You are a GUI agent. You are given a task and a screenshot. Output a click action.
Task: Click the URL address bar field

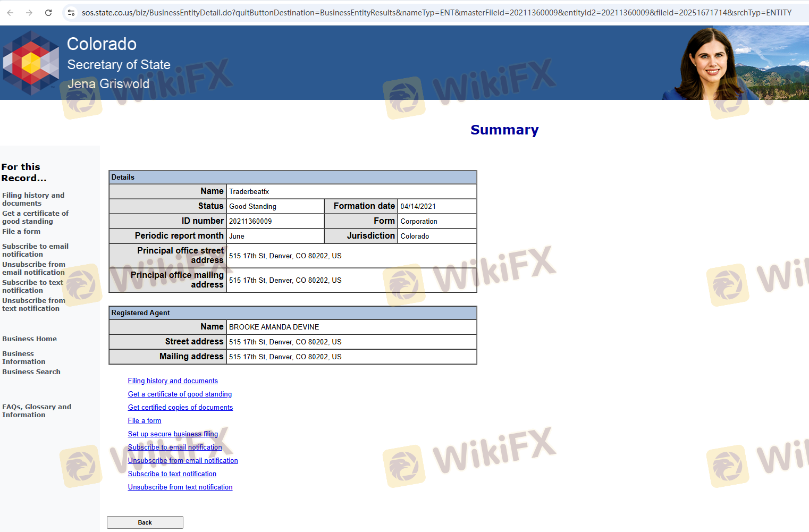tap(436, 13)
